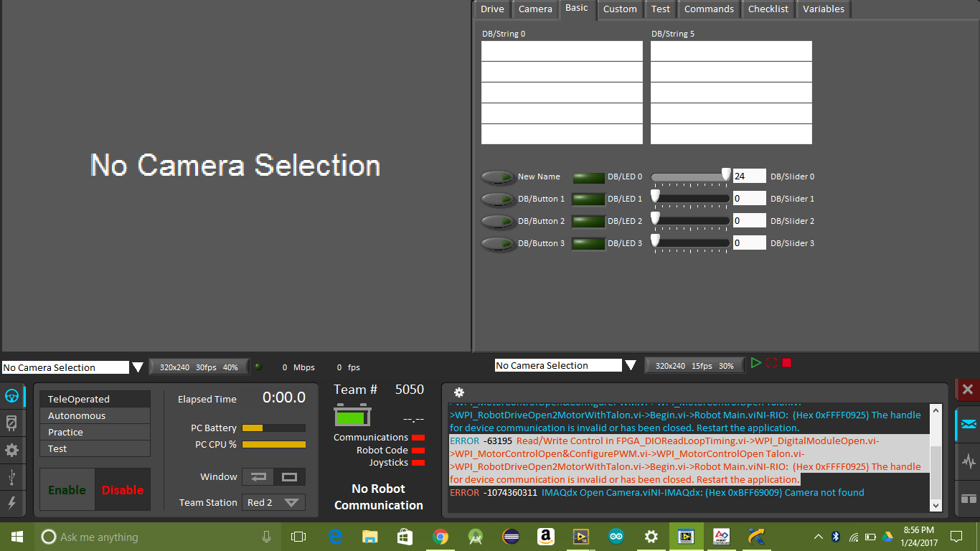Image resolution: width=980 pixels, height=551 pixels.
Task: Select TeleOperated mode
Action: pyautogui.click(x=95, y=399)
